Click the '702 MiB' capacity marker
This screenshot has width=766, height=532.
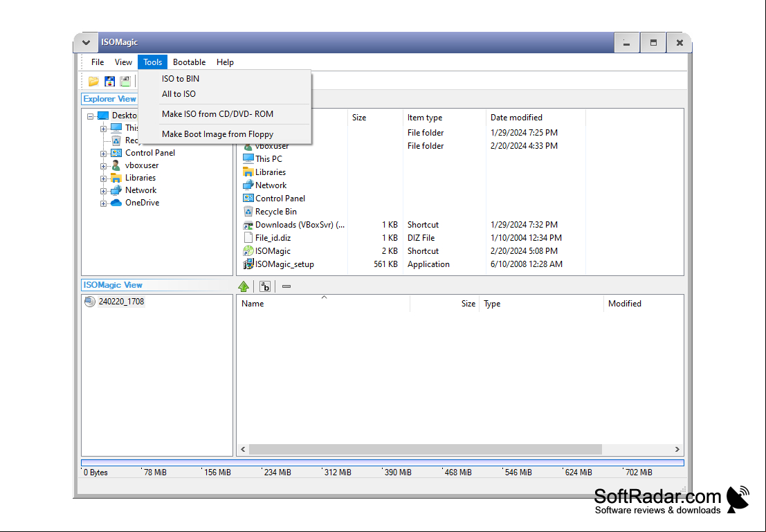point(639,473)
